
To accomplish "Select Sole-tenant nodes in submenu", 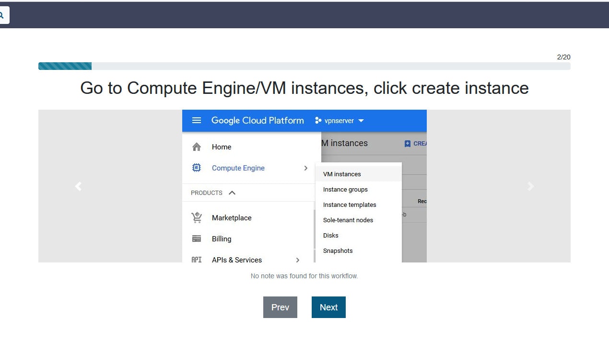I will click(x=358, y=220).
